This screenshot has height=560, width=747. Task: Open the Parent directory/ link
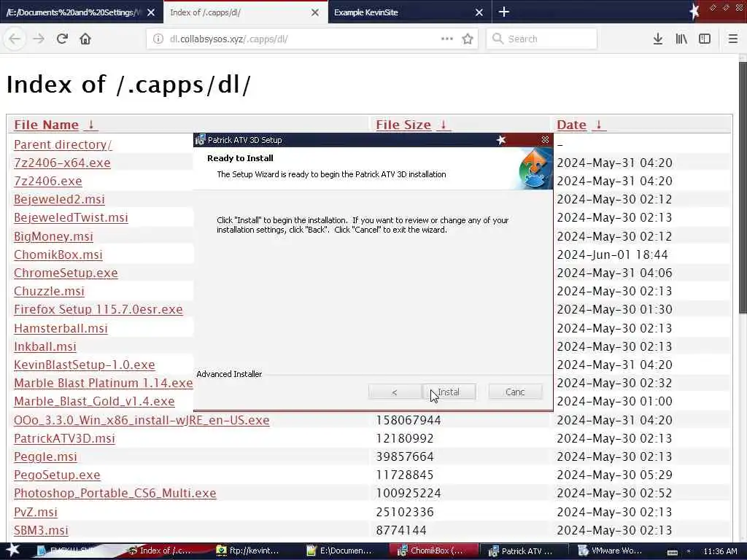(63, 144)
